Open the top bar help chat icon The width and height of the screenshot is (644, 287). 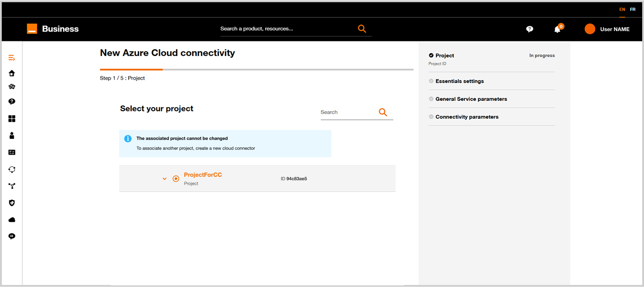(530, 29)
